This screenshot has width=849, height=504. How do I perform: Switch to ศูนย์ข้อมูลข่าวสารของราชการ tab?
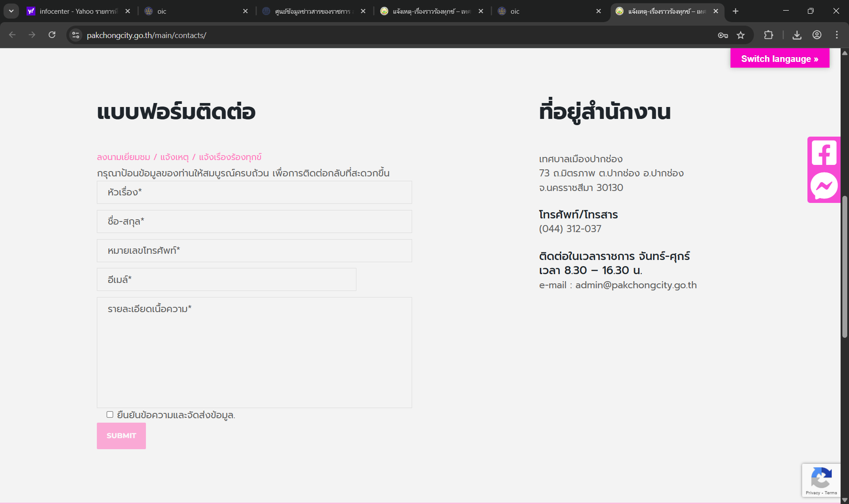[x=314, y=11]
